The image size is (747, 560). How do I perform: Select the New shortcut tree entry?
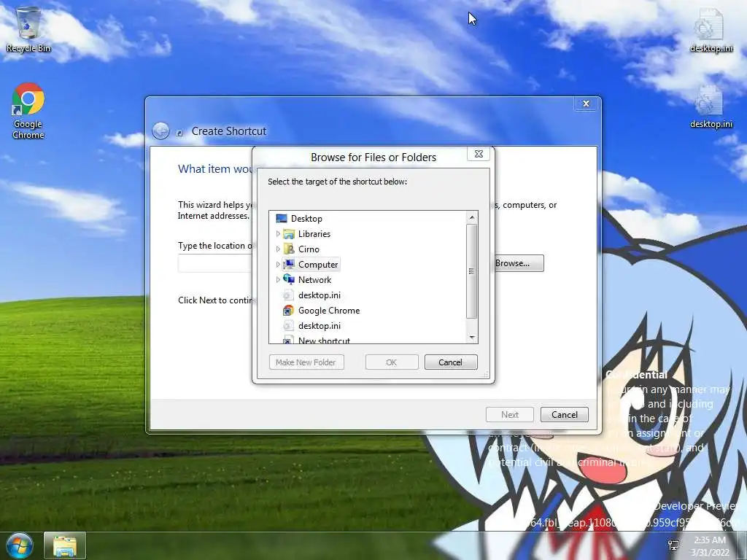(x=324, y=340)
